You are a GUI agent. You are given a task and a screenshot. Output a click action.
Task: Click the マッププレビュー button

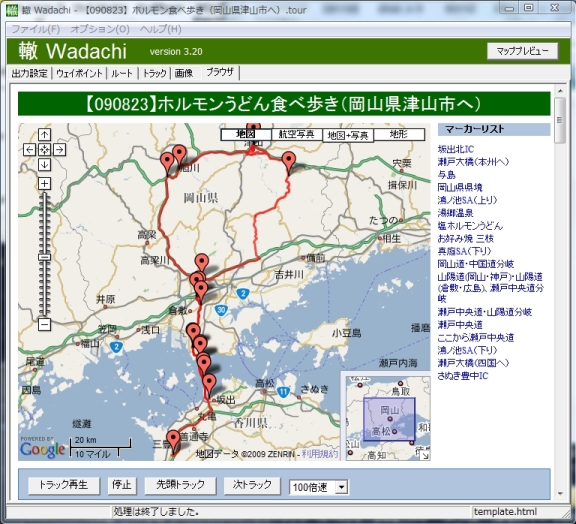pyautogui.click(x=522, y=51)
